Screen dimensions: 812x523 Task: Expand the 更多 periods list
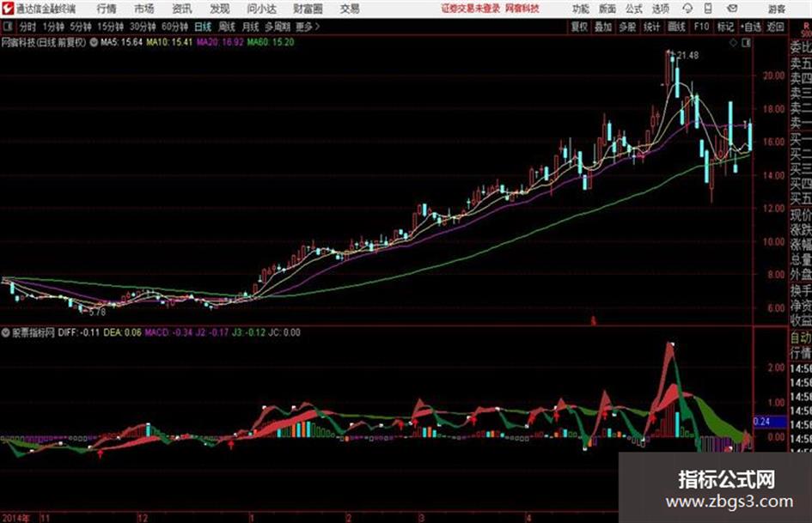(308, 27)
